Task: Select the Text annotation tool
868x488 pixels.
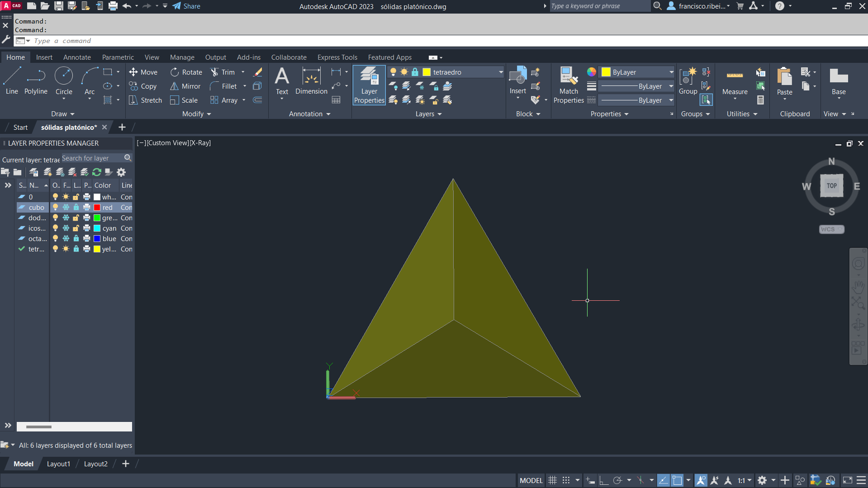Action: tap(282, 81)
